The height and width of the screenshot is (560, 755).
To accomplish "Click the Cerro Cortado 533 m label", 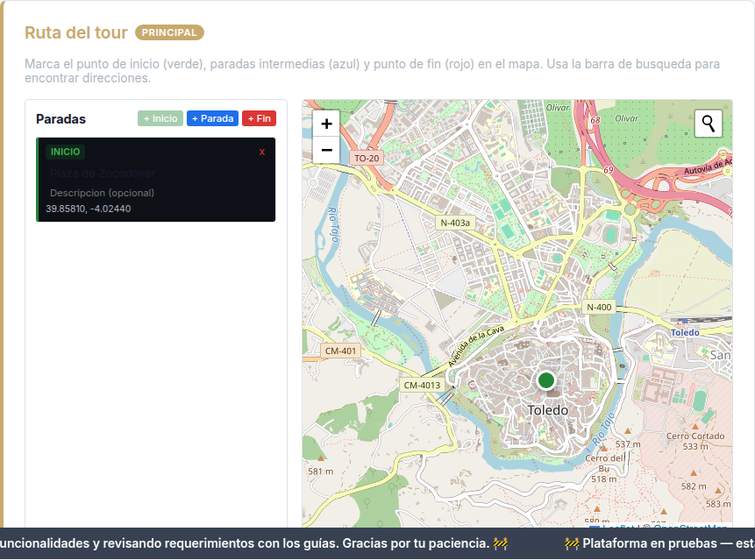I will pyautogui.click(x=695, y=441).
